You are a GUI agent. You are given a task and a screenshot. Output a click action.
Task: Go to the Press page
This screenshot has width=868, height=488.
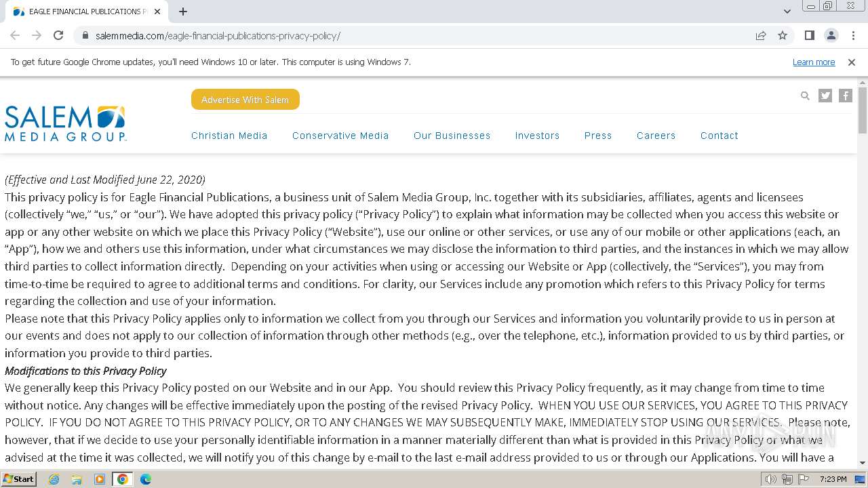598,136
